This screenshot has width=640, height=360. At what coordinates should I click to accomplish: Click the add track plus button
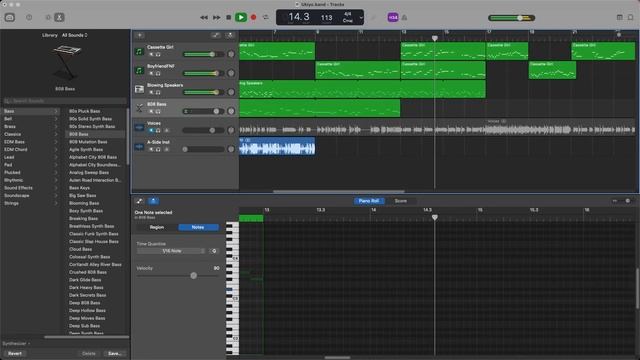coord(140,36)
